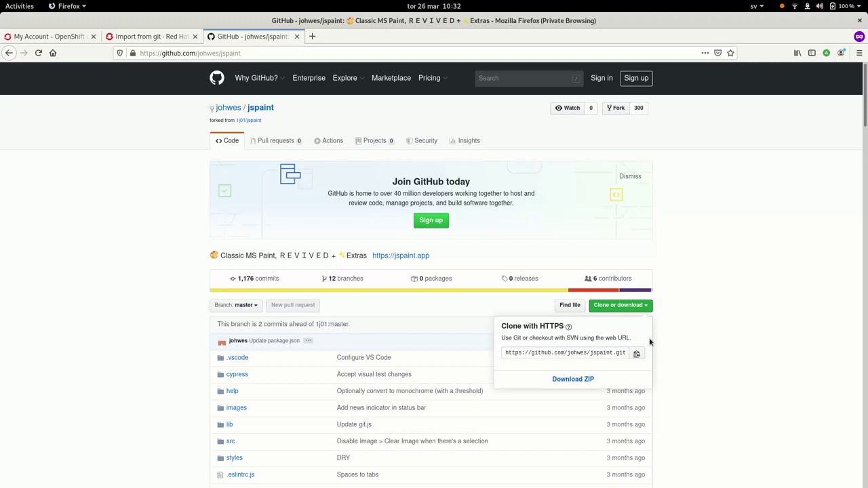Switch to Import from git Red Hat tab
The image size is (868, 488).
coord(151,37)
